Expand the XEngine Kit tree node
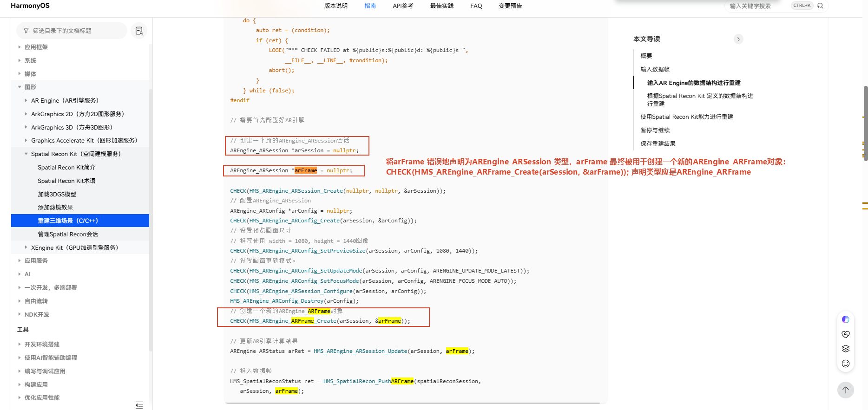This screenshot has height=410, width=868. click(x=26, y=247)
